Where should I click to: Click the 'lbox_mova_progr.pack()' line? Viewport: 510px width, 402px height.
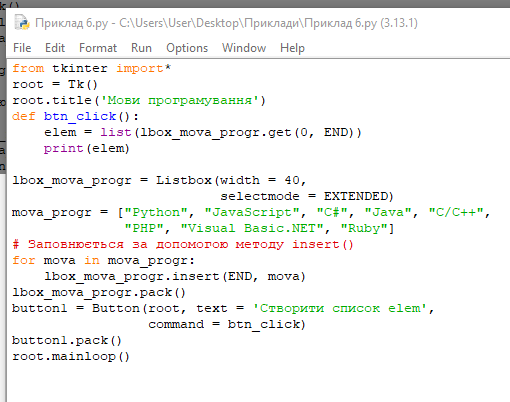(x=99, y=292)
